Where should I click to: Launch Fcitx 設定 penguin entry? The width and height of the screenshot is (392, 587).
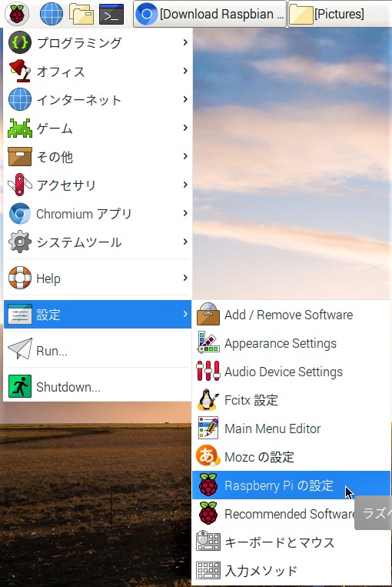(291, 400)
